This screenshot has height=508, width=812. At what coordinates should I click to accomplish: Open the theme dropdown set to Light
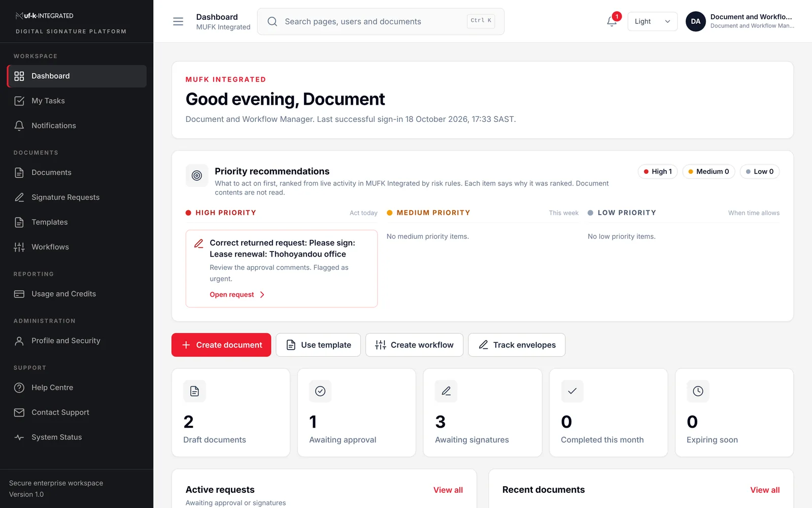(x=652, y=21)
